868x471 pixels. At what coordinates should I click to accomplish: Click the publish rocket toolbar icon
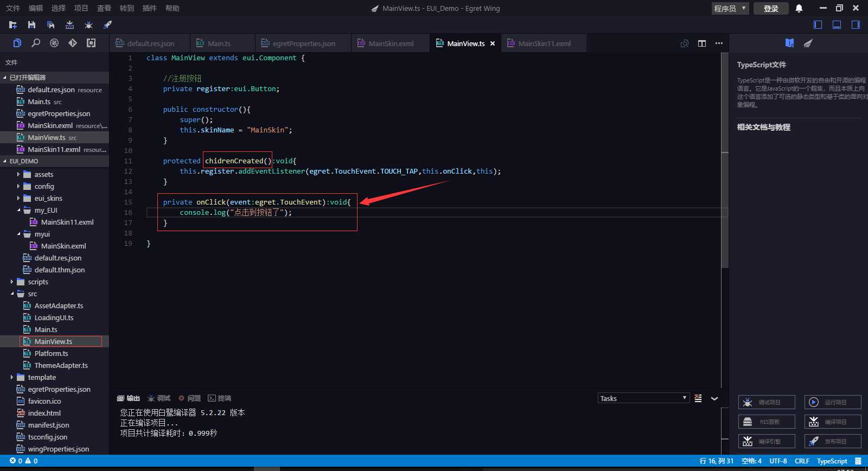(107, 25)
